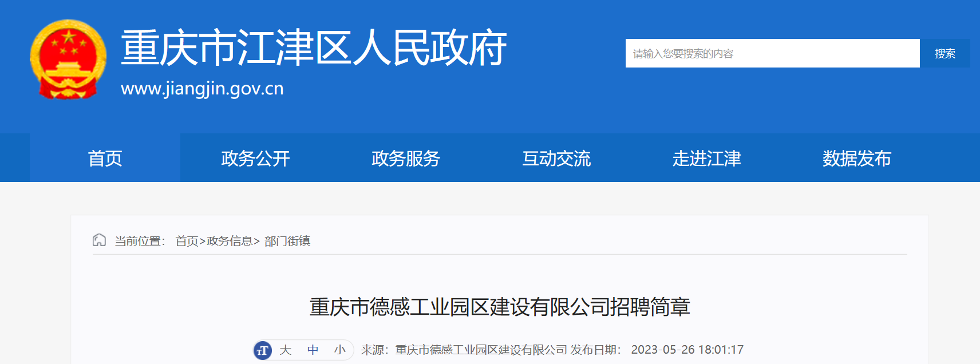Screen dimensions: 980x364
Task: Click the home breadcrumb icon
Action: [99, 240]
